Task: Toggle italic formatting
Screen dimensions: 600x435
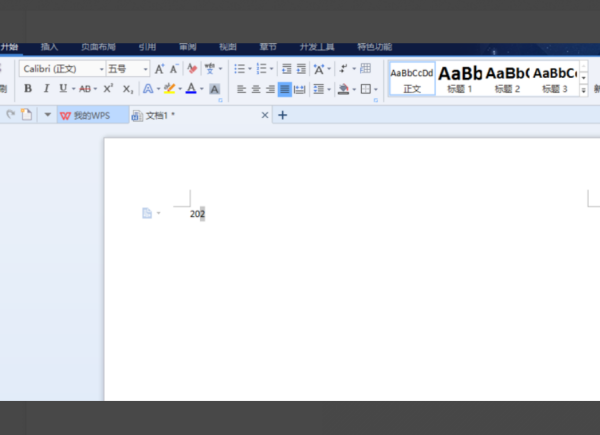Action: pyautogui.click(x=45, y=89)
